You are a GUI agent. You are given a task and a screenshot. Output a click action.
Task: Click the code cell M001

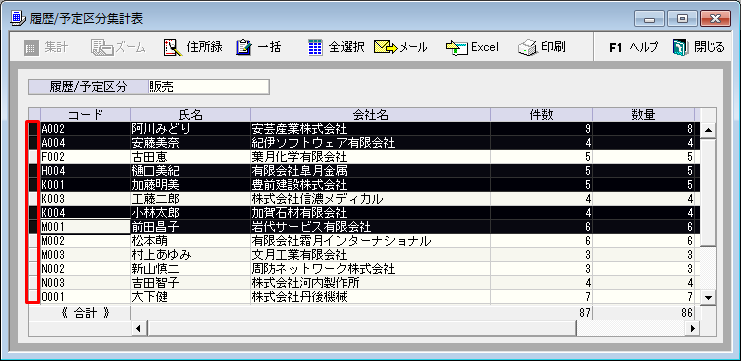click(x=86, y=226)
